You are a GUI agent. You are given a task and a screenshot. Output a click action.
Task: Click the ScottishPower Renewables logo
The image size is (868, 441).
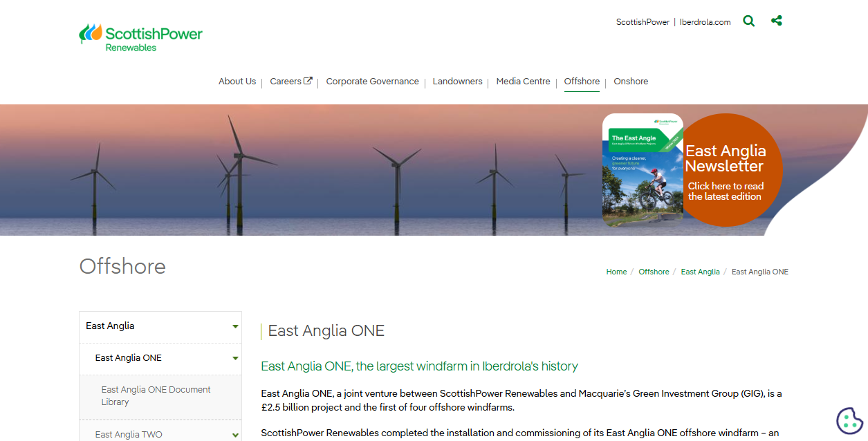click(140, 36)
